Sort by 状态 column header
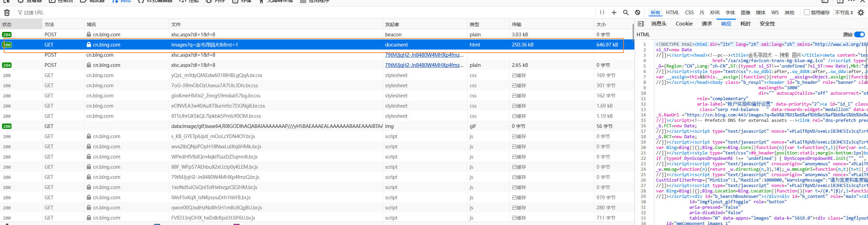The width and height of the screenshot is (868, 225). (x=21, y=24)
